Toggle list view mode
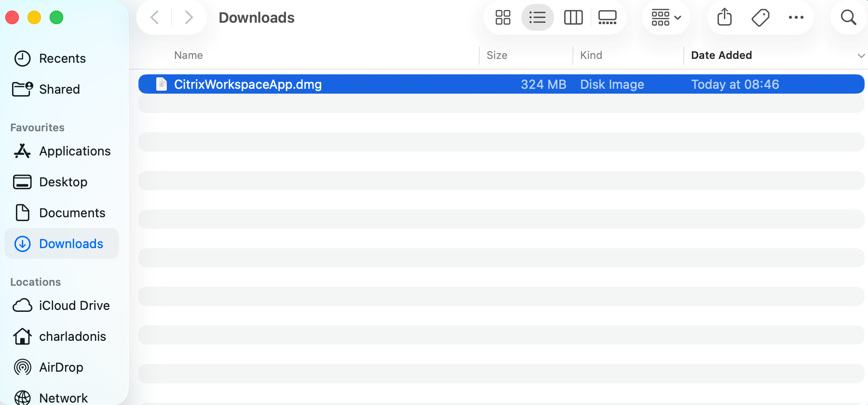Viewport: 868px width, 405px height. coord(537,18)
